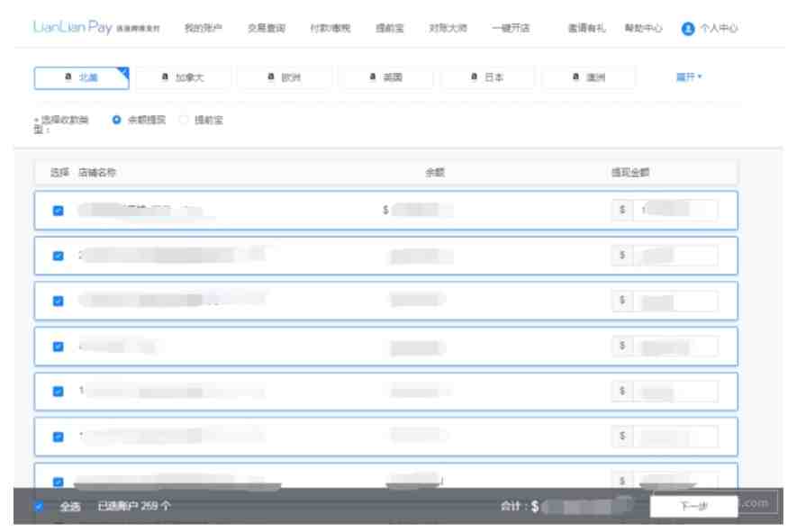797x532 pixels.
Task: Toggle the 全选 select-all checkbox
Action: point(39,506)
